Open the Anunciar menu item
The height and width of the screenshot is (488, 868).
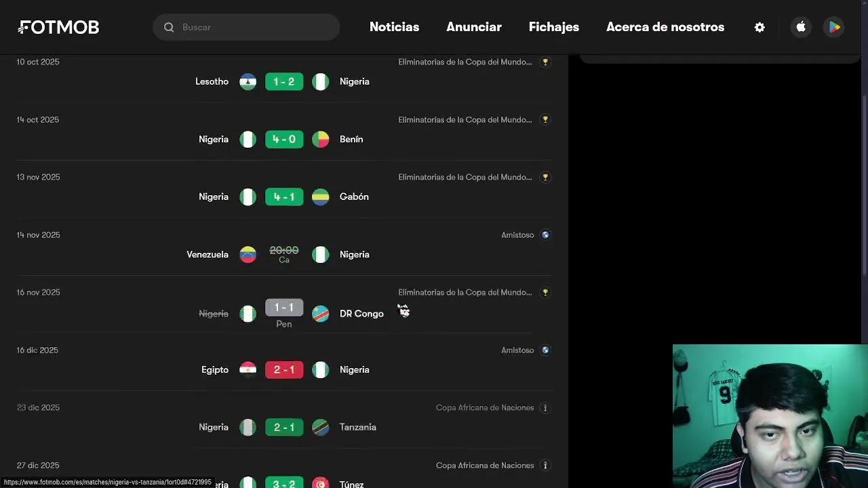[x=474, y=27]
